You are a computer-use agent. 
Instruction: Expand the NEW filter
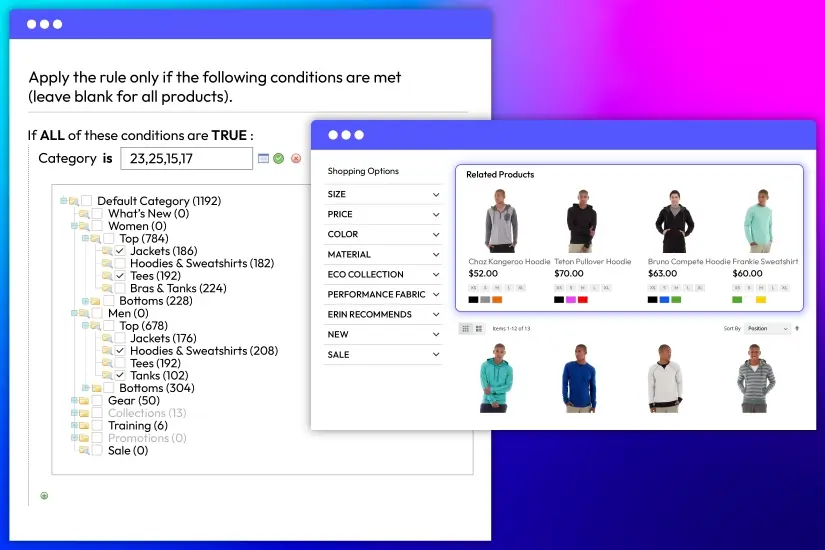(x=383, y=334)
